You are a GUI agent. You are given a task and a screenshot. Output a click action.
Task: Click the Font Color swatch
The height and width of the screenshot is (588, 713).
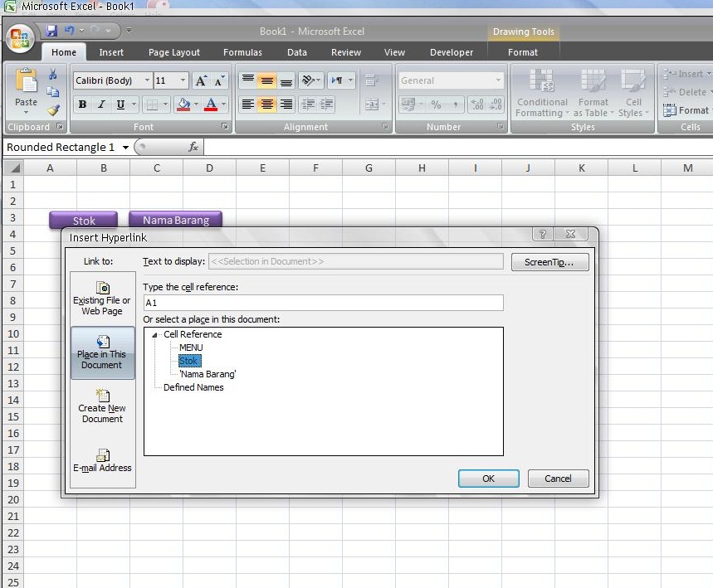(x=212, y=104)
